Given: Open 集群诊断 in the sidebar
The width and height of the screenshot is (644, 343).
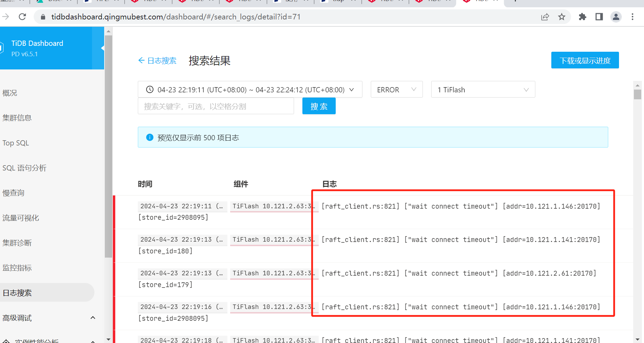Looking at the screenshot, I should tap(17, 243).
